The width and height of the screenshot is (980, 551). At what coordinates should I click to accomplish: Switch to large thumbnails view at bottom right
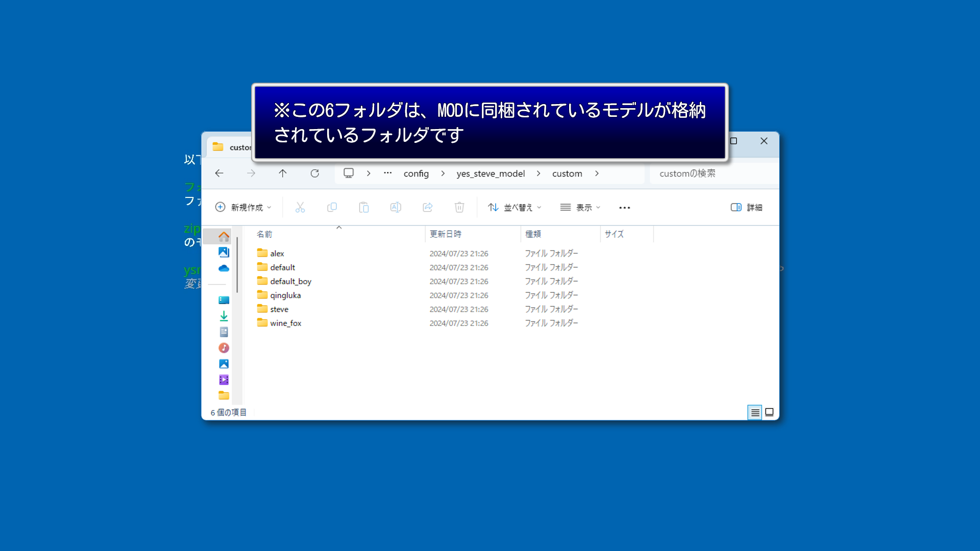pyautogui.click(x=769, y=412)
